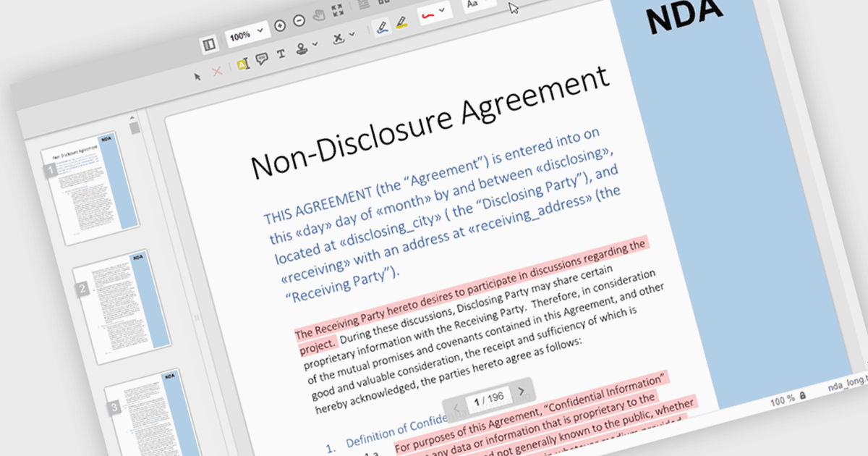Open page 2 thumbnail
This screenshot has height=456, width=868.
122,305
